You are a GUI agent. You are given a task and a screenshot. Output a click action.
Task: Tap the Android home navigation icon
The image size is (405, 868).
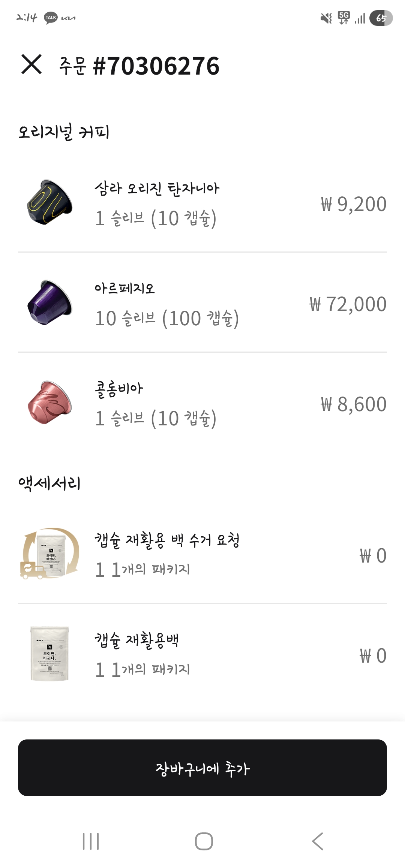coord(204,841)
